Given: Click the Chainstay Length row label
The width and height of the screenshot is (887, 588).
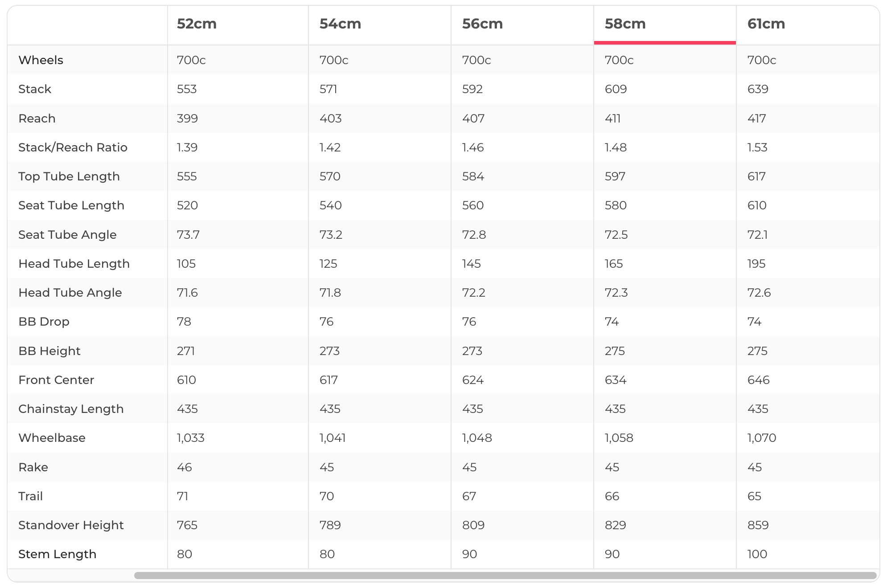Looking at the screenshot, I should [x=71, y=409].
